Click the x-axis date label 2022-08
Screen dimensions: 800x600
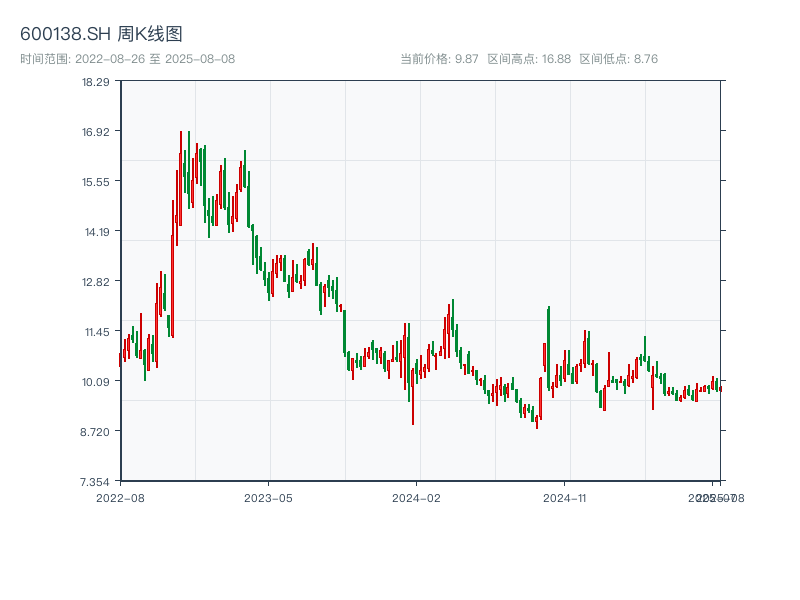[120, 498]
